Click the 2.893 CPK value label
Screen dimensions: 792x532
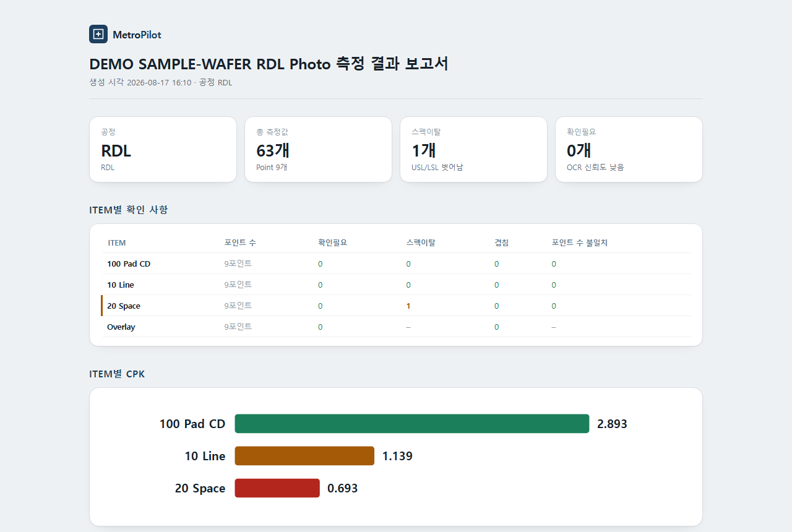[612, 424]
